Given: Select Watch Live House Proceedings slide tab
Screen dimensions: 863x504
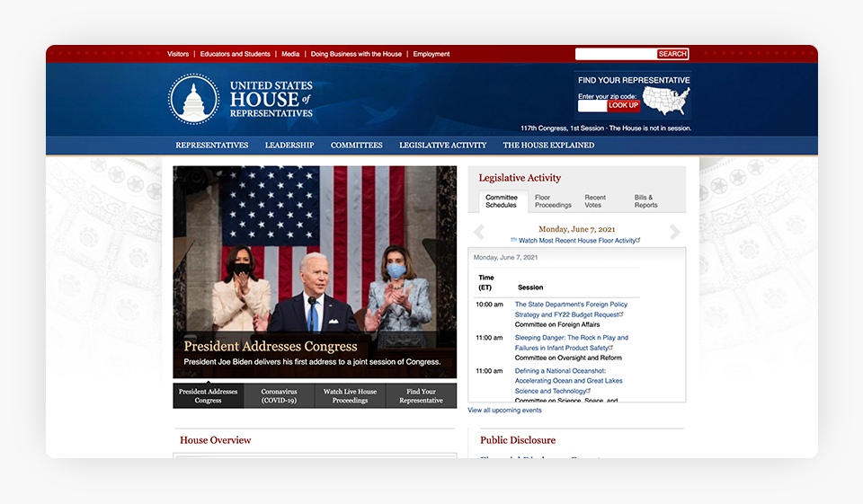Looking at the screenshot, I should [350, 396].
